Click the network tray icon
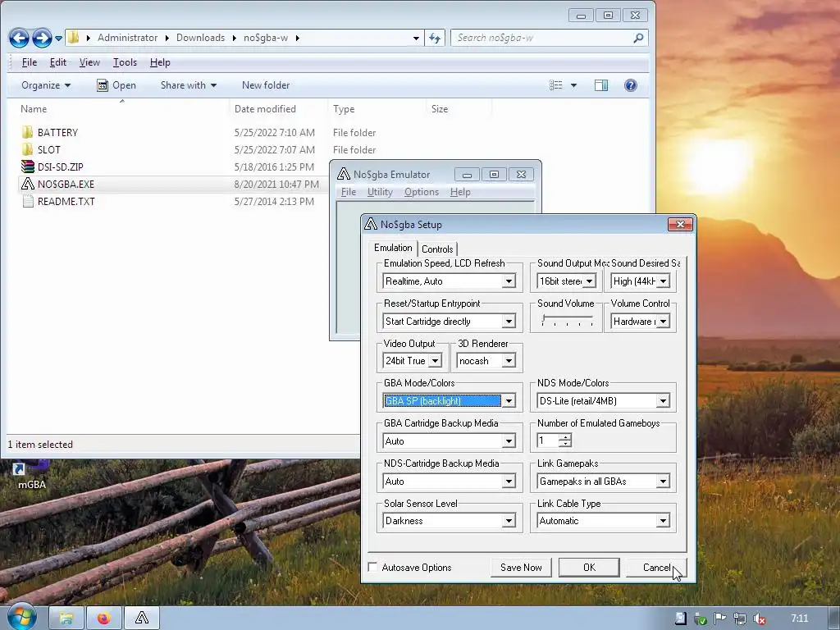 click(x=739, y=619)
